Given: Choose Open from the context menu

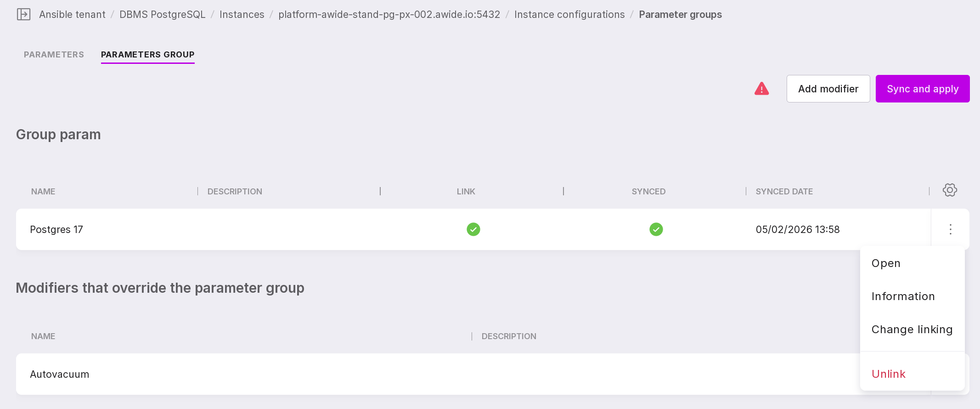Looking at the screenshot, I should point(886,263).
